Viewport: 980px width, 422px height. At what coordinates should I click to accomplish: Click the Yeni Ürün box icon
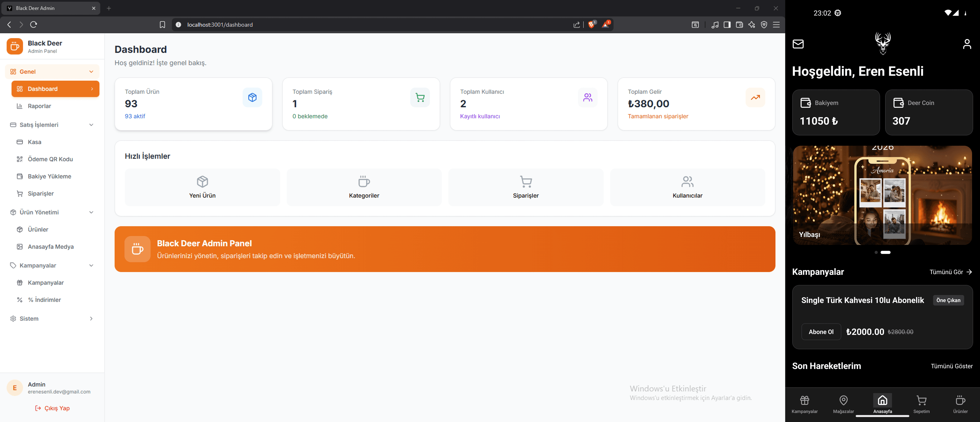202,181
